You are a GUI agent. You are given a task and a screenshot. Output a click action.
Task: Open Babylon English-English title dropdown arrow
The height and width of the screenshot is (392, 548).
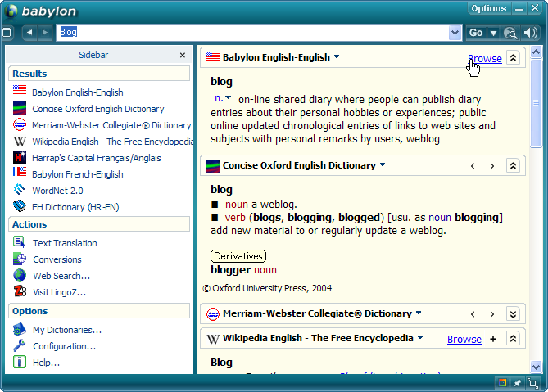337,56
